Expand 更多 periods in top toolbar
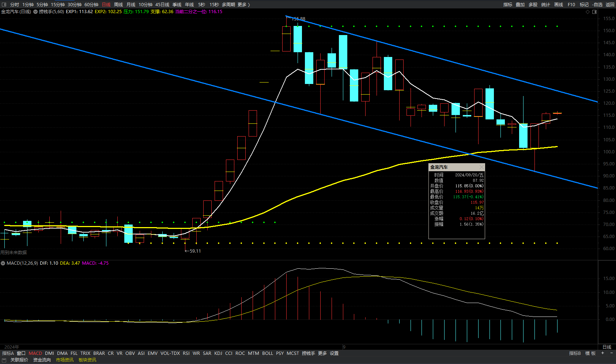This screenshot has height=364, width=616. pyautogui.click(x=243, y=5)
